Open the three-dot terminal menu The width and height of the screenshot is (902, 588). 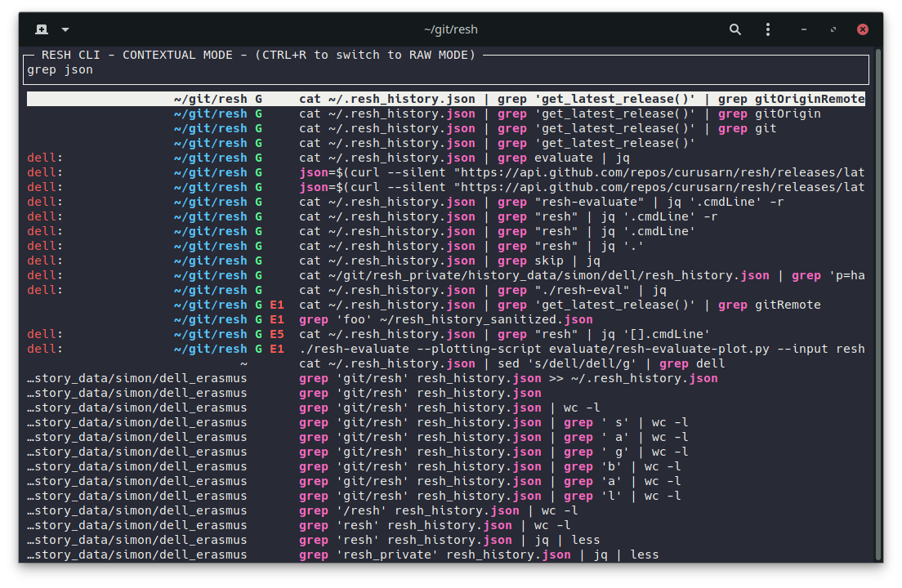pyautogui.click(x=768, y=29)
